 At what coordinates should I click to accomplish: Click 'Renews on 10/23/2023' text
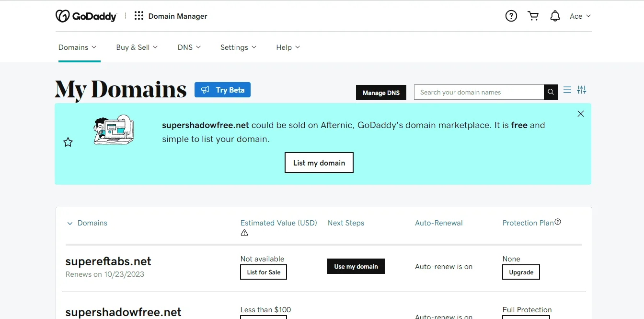105,274
